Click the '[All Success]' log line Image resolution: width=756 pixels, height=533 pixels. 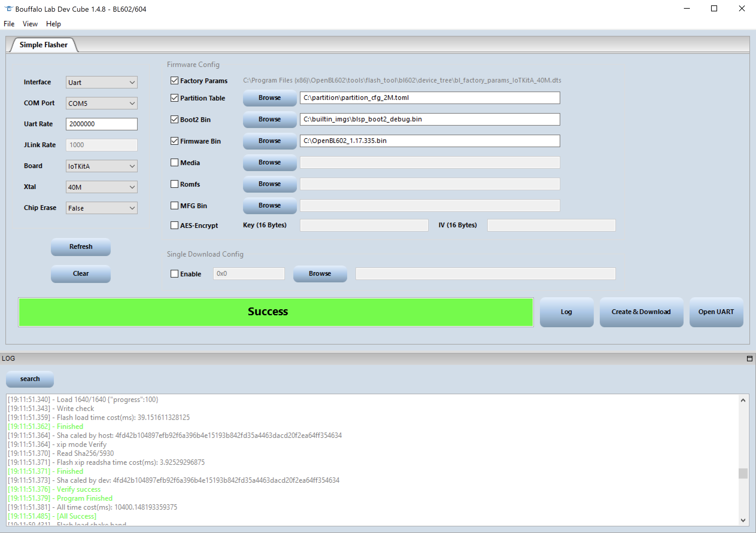pyautogui.click(x=52, y=516)
